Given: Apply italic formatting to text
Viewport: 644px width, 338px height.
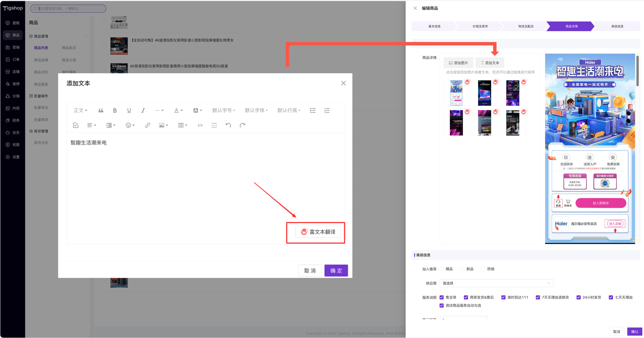Looking at the screenshot, I should [143, 110].
